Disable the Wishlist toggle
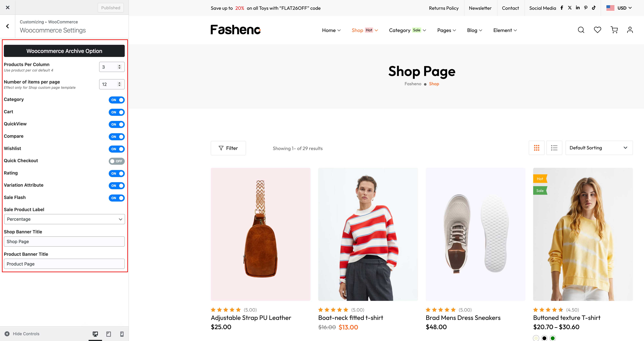The height and width of the screenshot is (341, 644). 116,149
